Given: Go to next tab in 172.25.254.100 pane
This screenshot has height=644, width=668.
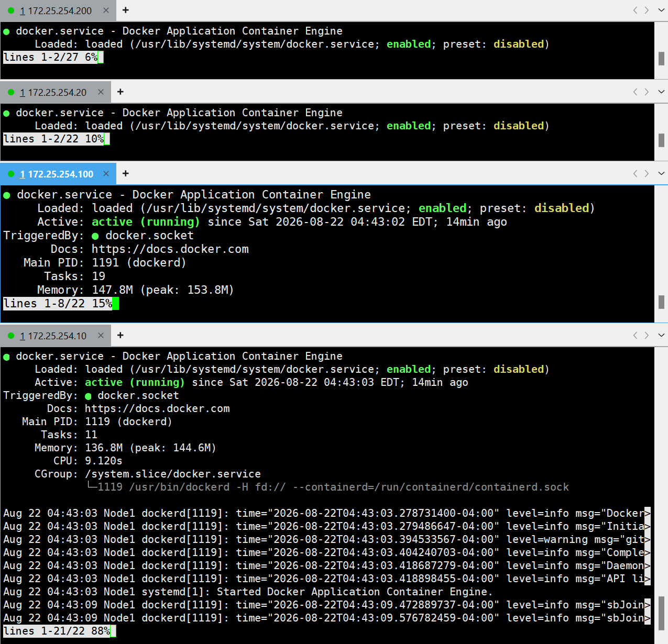Looking at the screenshot, I should [x=647, y=173].
